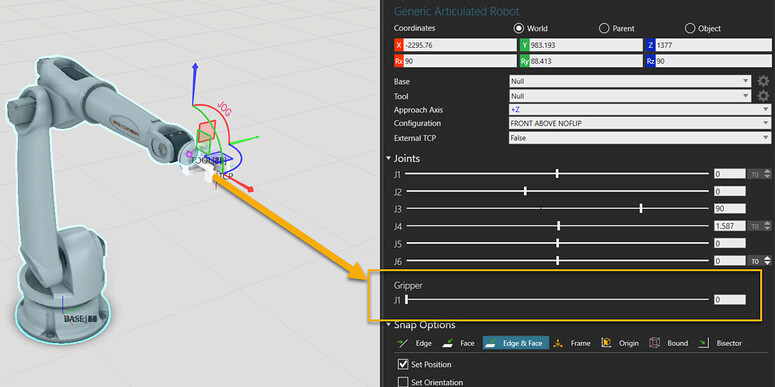Open the External TCP dropdown
The height and width of the screenshot is (387, 775).
[x=640, y=138]
